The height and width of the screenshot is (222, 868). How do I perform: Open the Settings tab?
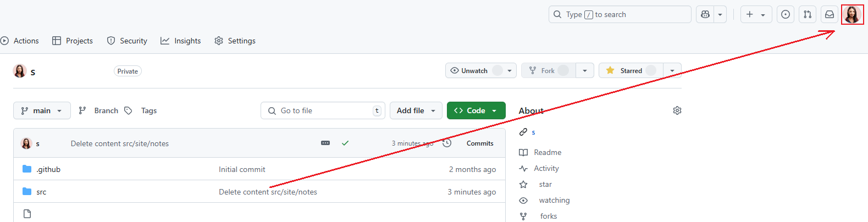coord(235,41)
